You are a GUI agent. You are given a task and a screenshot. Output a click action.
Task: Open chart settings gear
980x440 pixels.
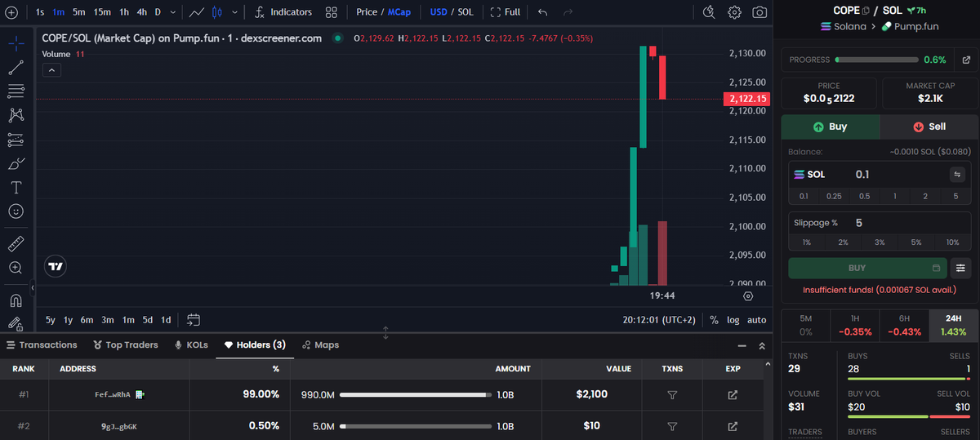point(734,12)
